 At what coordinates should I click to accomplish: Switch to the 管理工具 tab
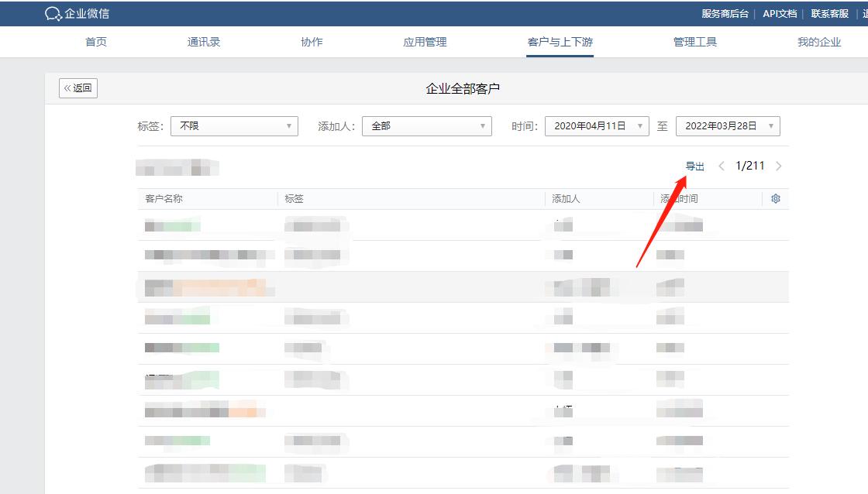(x=695, y=42)
